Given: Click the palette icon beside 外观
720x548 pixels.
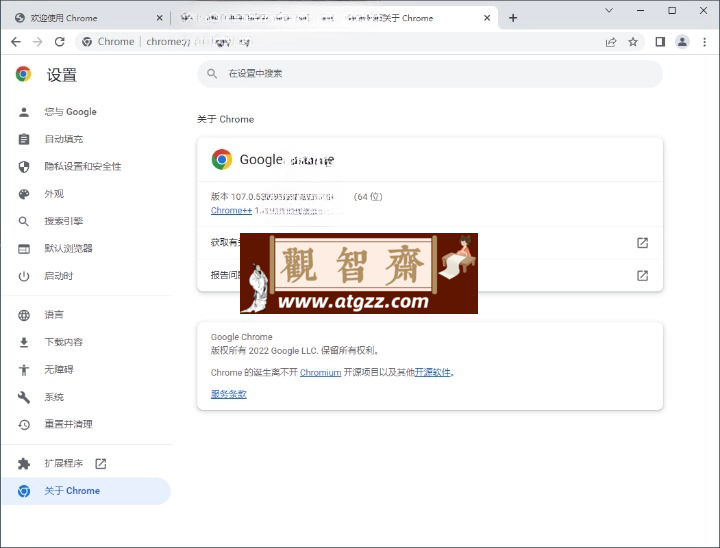Looking at the screenshot, I should [x=24, y=194].
